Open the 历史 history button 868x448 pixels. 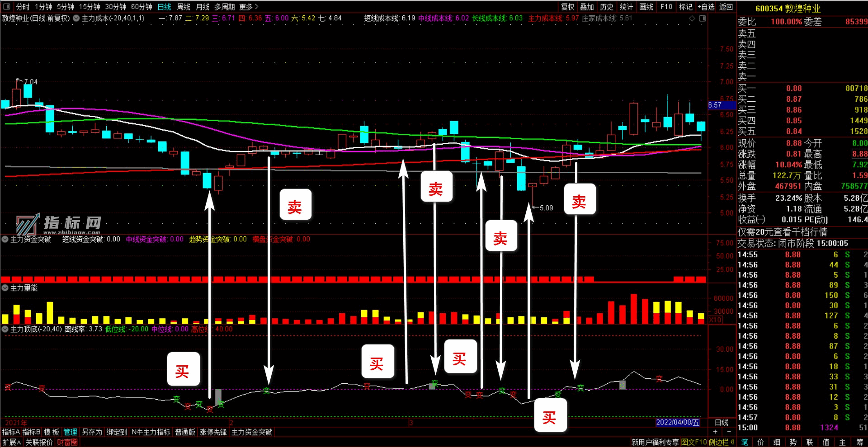(x=606, y=7)
